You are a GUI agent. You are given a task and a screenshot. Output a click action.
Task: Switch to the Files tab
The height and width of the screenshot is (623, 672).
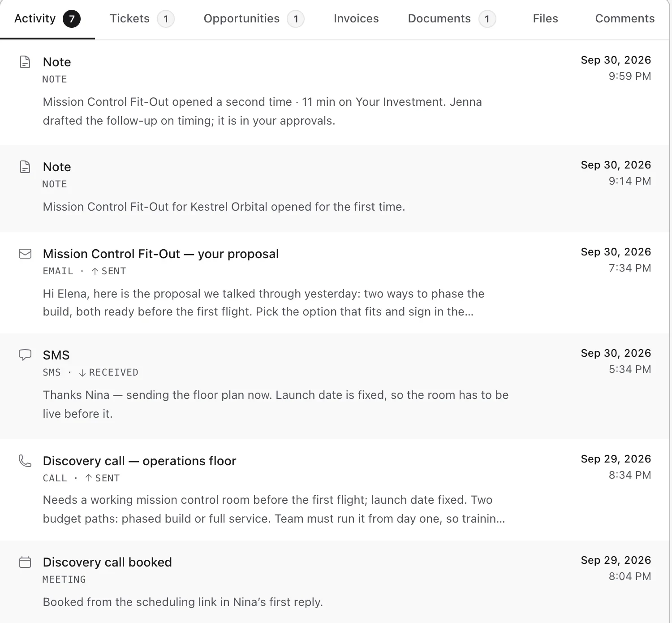click(x=545, y=19)
